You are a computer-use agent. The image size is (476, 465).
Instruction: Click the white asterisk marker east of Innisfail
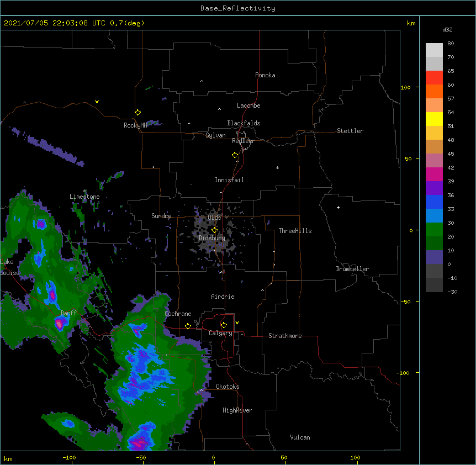(x=277, y=167)
